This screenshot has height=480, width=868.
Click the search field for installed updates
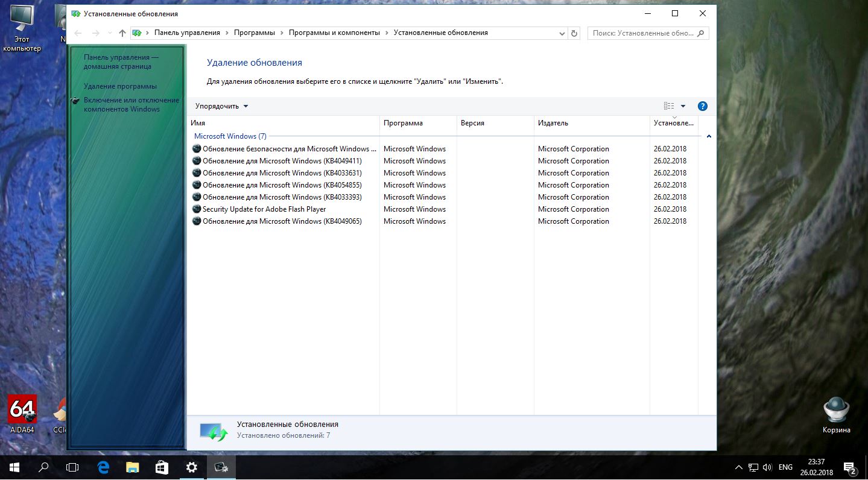(x=642, y=33)
